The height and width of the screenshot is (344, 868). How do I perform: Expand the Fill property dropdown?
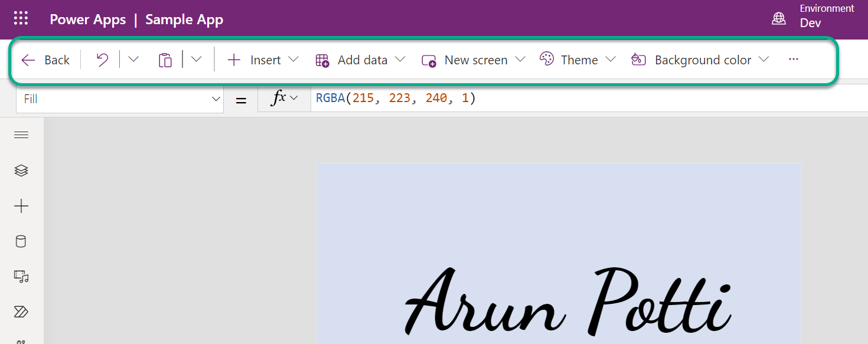point(216,99)
